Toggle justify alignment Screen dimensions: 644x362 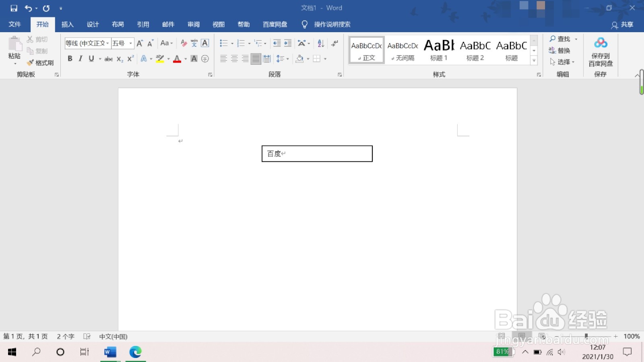[x=256, y=59]
